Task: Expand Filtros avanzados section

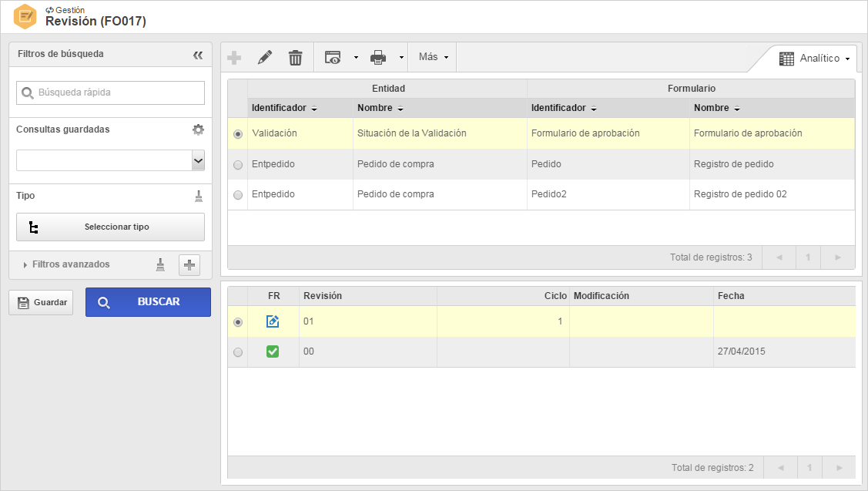Action: [x=65, y=264]
